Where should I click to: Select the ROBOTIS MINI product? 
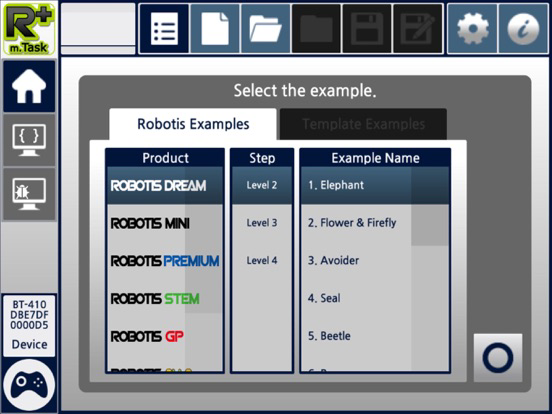165,223
